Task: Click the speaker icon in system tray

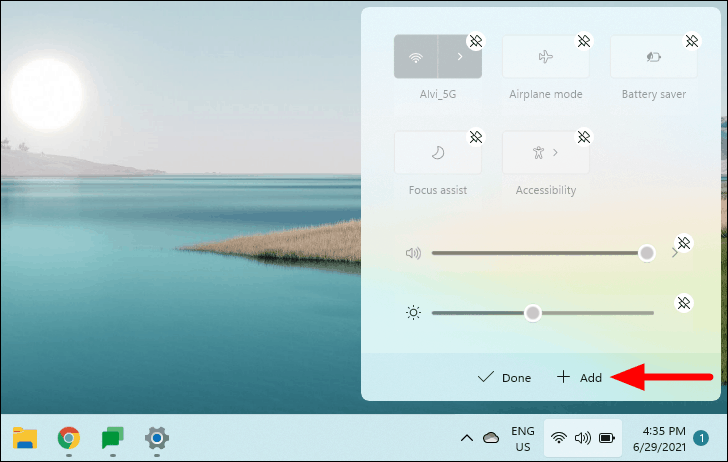Action: coord(583,438)
